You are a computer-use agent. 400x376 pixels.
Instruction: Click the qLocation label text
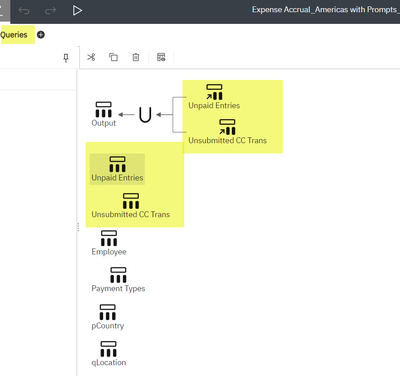pos(109,363)
